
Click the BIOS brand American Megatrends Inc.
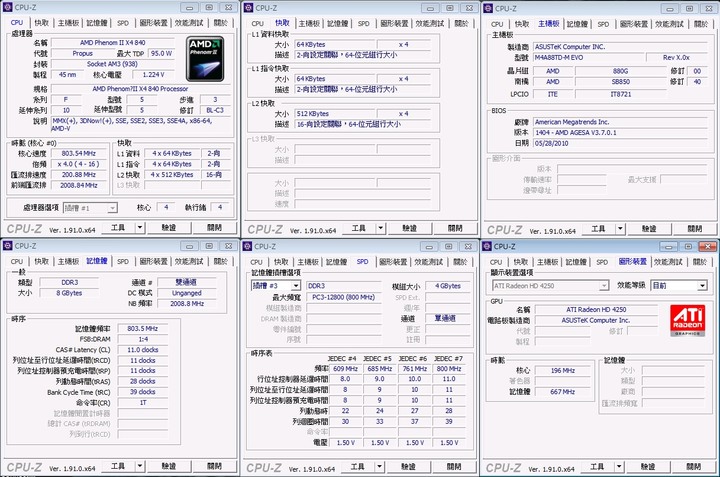coord(620,122)
